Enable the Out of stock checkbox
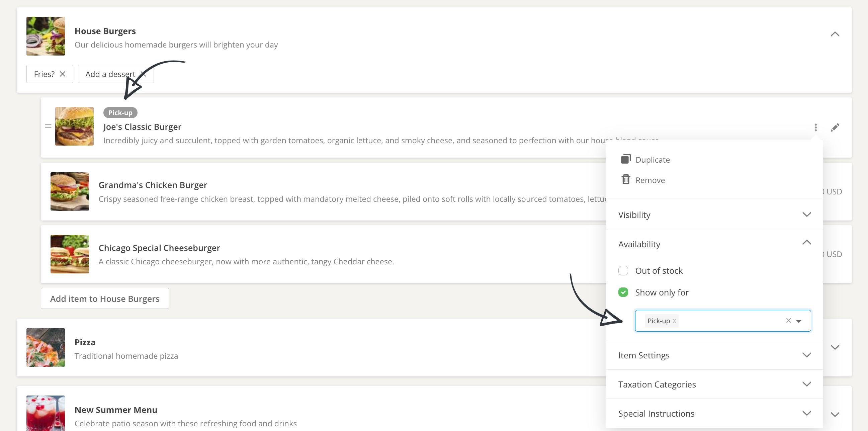 click(x=623, y=271)
